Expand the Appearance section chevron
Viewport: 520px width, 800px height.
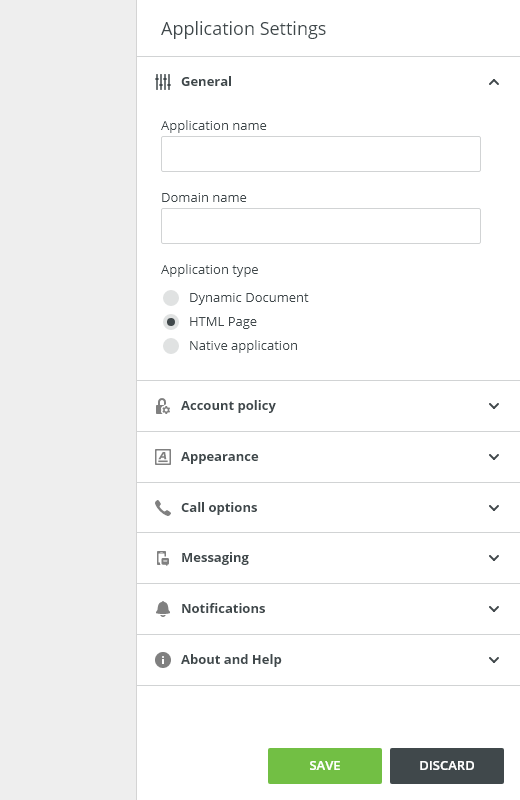pos(493,457)
